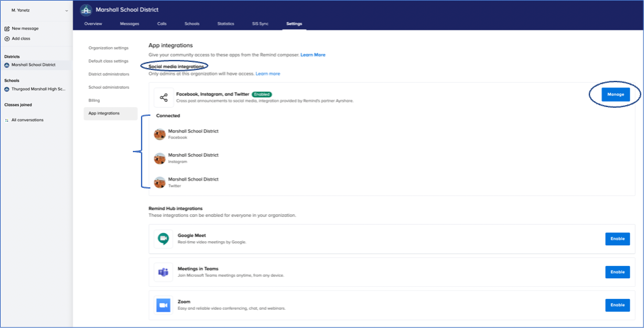Screen dimensions: 644x328
Task: Click the Marshall School District logo icon
Action: click(x=86, y=10)
